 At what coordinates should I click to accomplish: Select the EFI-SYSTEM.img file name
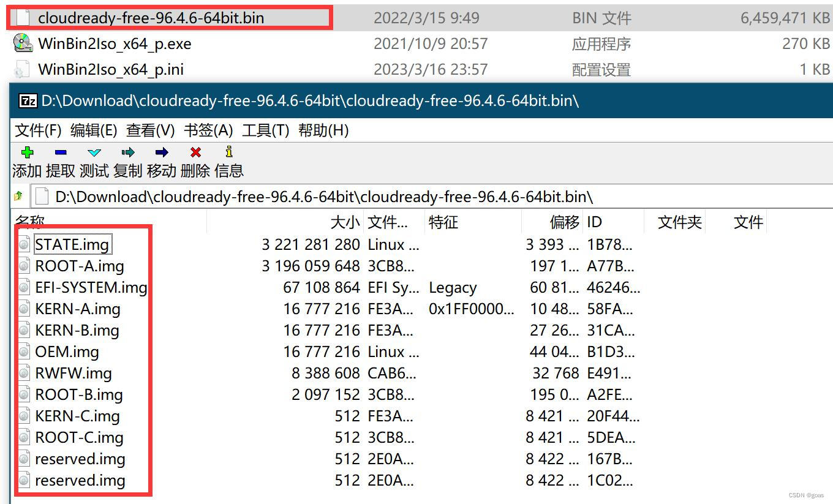tap(91, 287)
